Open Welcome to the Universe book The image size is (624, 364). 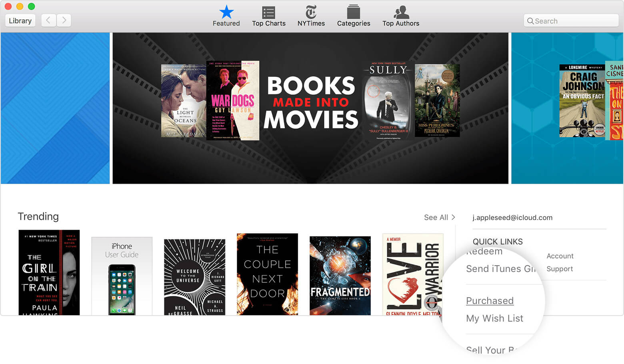pyautogui.click(x=194, y=277)
